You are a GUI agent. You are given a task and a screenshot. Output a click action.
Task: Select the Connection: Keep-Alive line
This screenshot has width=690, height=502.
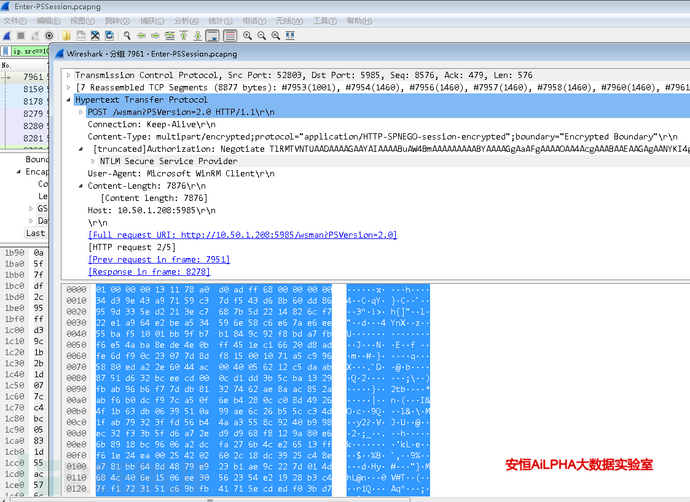[151, 125]
